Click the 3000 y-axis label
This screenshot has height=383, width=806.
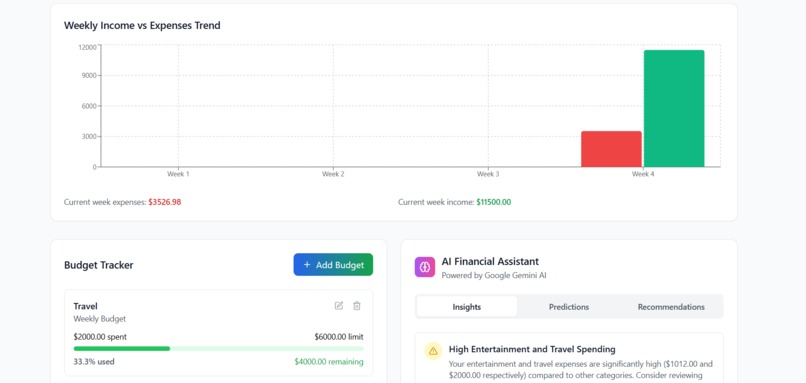click(x=88, y=137)
